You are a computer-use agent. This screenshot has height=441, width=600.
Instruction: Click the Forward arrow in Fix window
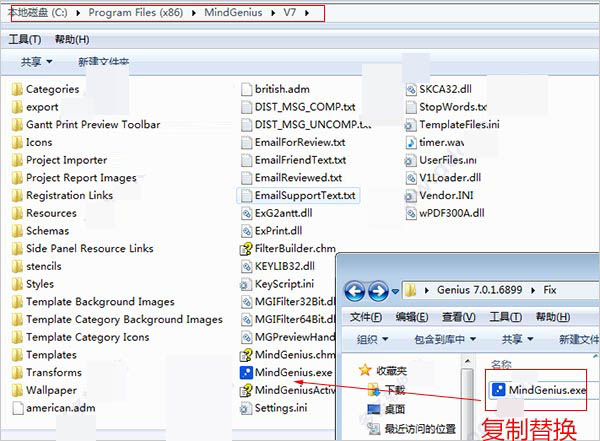378,291
